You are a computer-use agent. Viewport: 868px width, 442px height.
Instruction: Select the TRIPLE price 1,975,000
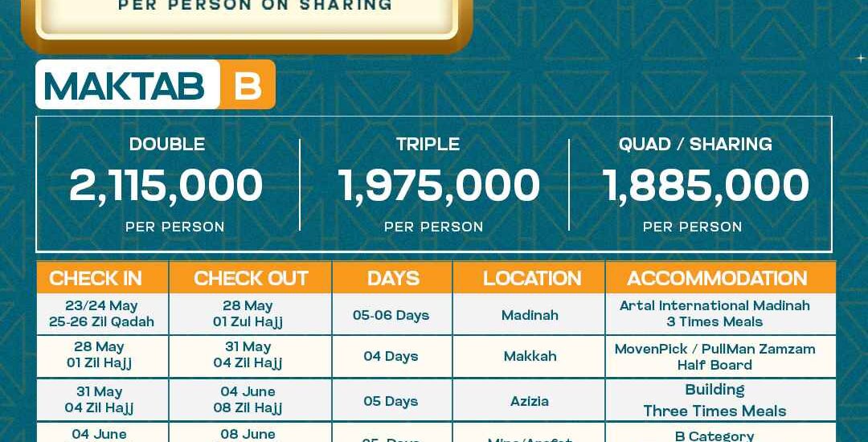click(x=438, y=186)
